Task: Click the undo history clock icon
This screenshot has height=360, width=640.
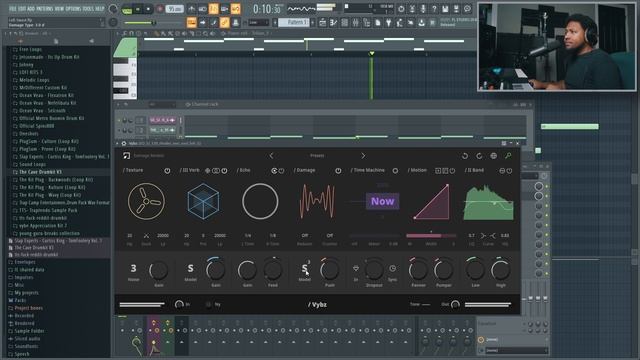Action: point(401,9)
